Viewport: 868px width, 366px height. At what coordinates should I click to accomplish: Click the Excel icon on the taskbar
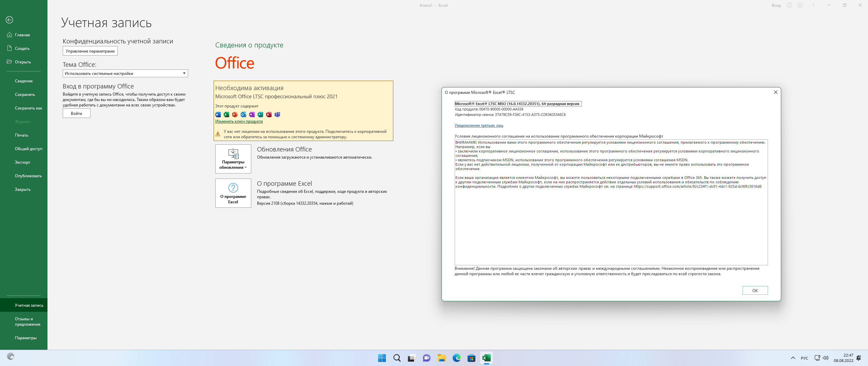(x=487, y=358)
